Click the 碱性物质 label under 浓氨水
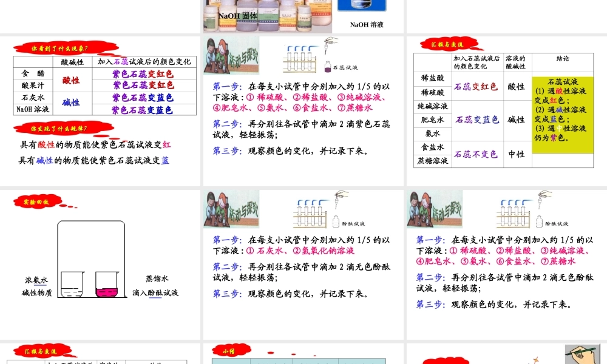This screenshot has height=364, width=607. coord(37,293)
